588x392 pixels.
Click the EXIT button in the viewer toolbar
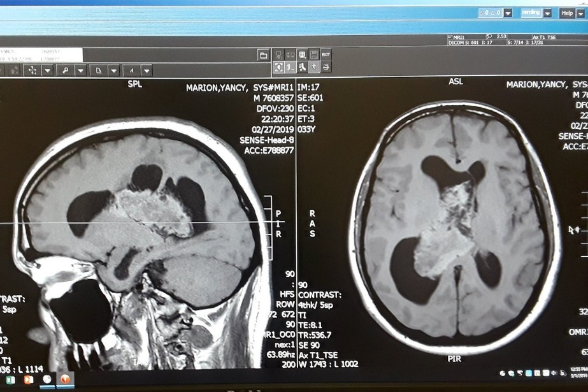pyautogui.click(x=326, y=55)
